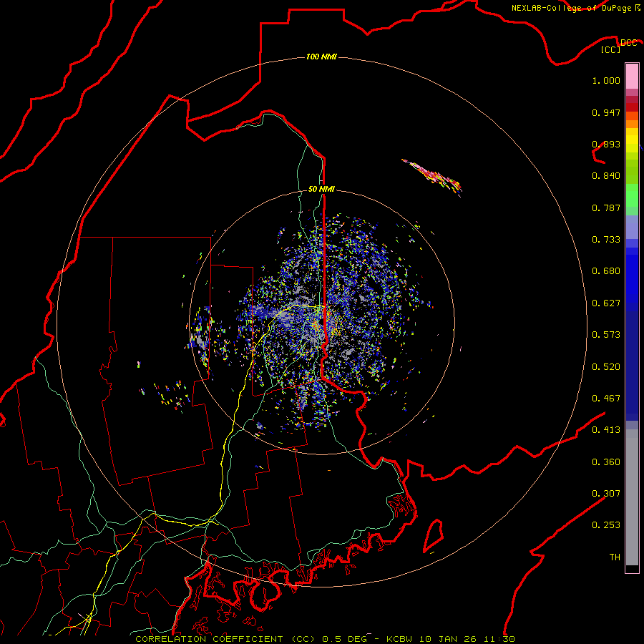
Task: Click the 50 NMI range ring label
Action: click(321, 189)
